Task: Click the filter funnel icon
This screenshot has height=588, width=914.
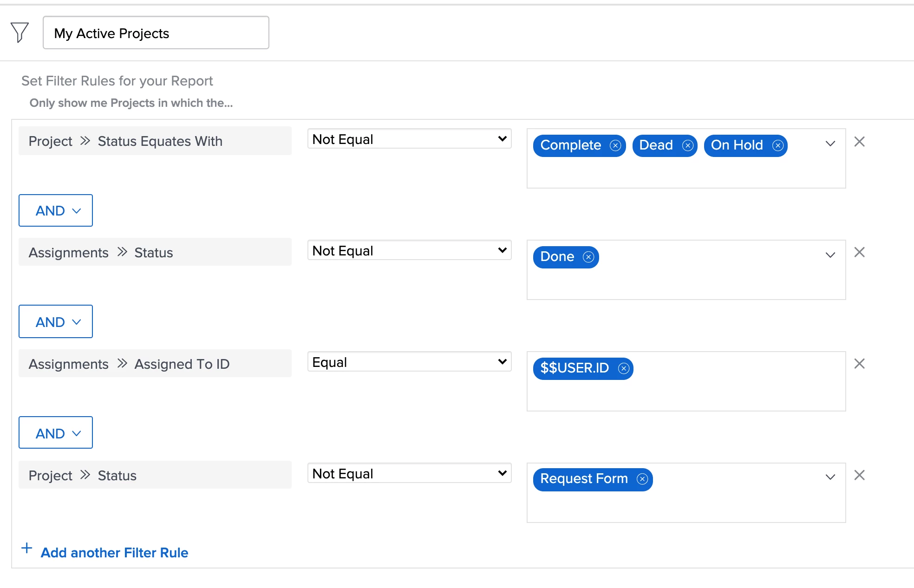Action: point(20,32)
